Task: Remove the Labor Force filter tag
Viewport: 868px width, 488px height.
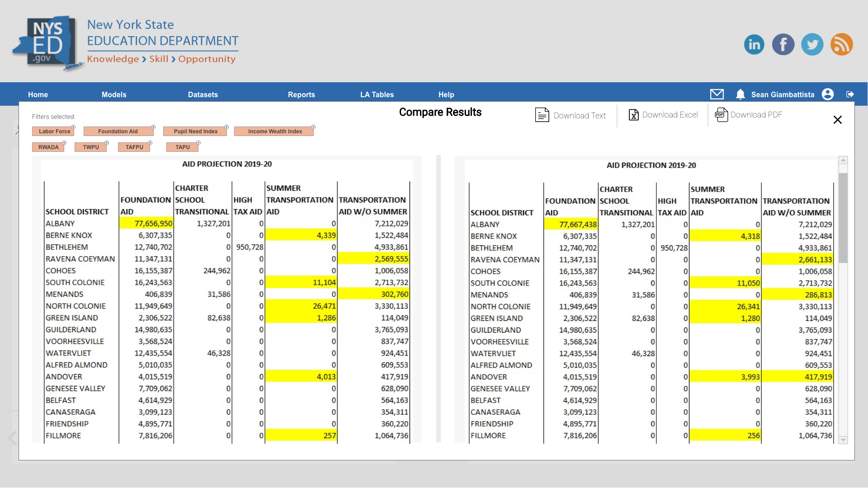Action: [73, 127]
